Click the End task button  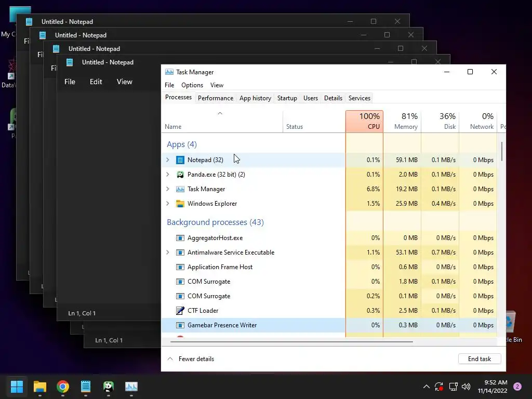(480, 359)
